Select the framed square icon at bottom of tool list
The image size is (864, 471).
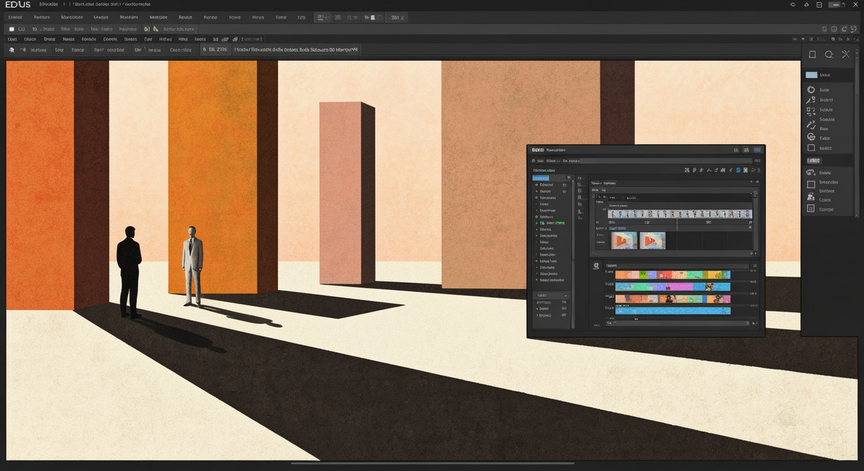(811, 208)
